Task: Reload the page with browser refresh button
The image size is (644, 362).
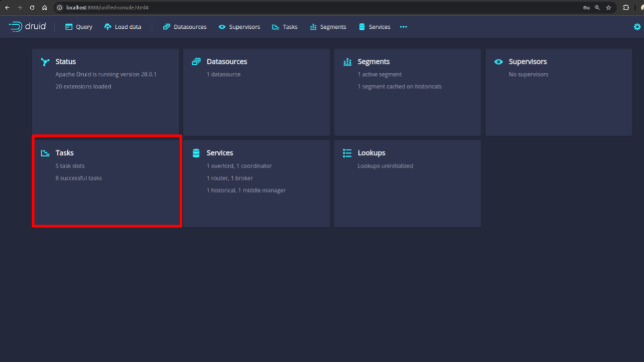Action: click(32, 7)
